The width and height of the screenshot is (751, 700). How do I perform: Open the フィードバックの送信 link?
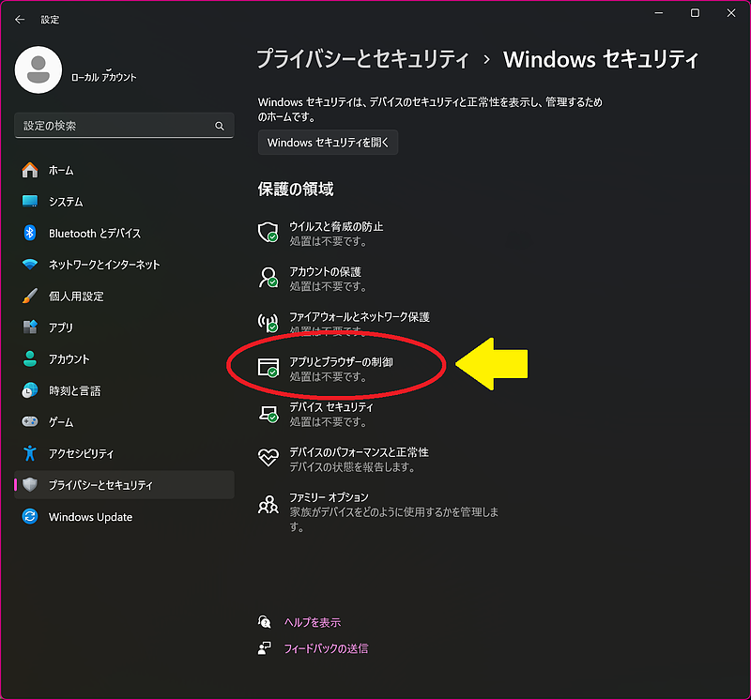pos(326,648)
